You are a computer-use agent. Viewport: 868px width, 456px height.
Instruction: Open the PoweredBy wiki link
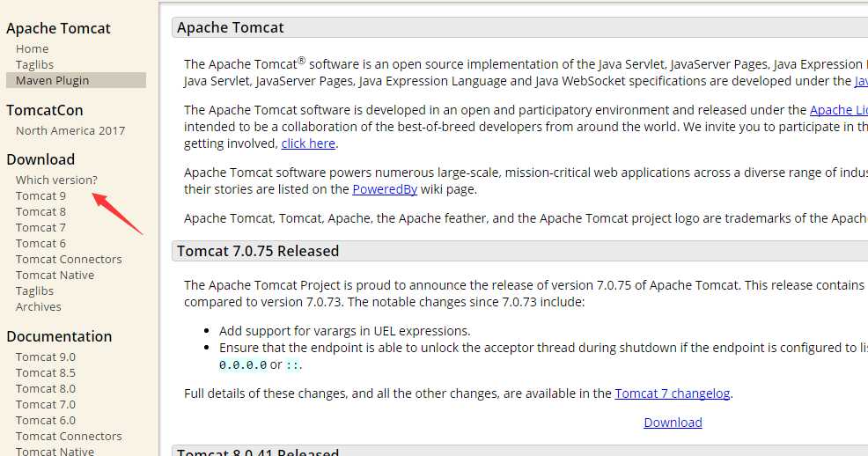pyautogui.click(x=385, y=189)
